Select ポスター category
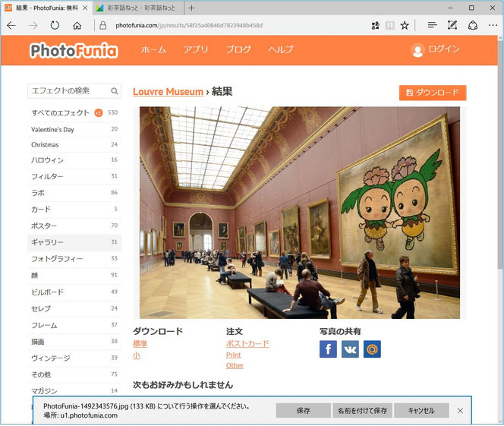 point(74,226)
